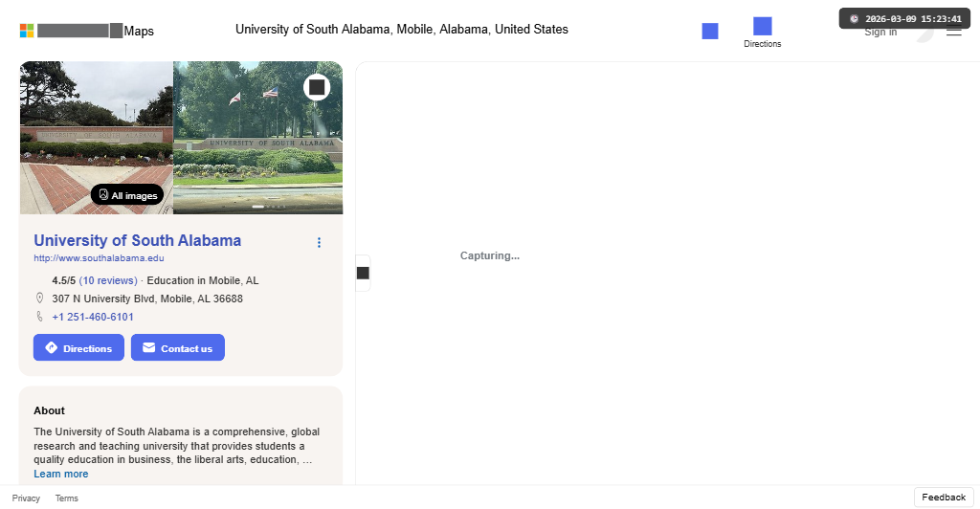Viewport: 980px width, 509px height.
Task: Click the Microsoft logo in the header
Action: [27, 31]
